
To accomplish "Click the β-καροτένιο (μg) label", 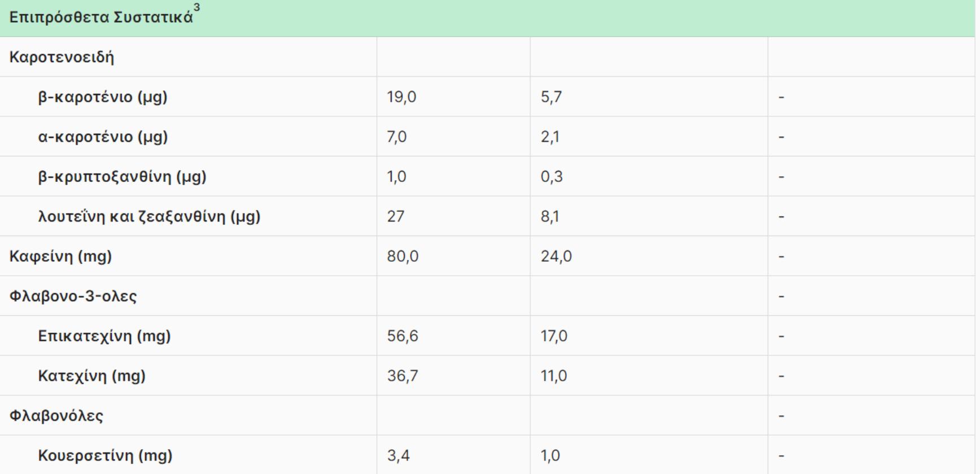I will (x=103, y=97).
